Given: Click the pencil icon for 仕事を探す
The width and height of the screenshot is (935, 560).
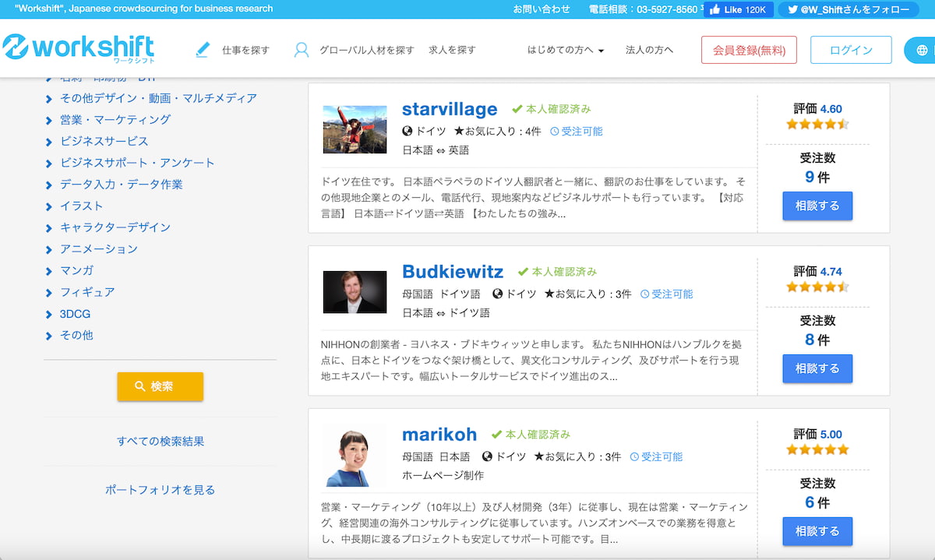Looking at the screenshot, I should point(203,50).
